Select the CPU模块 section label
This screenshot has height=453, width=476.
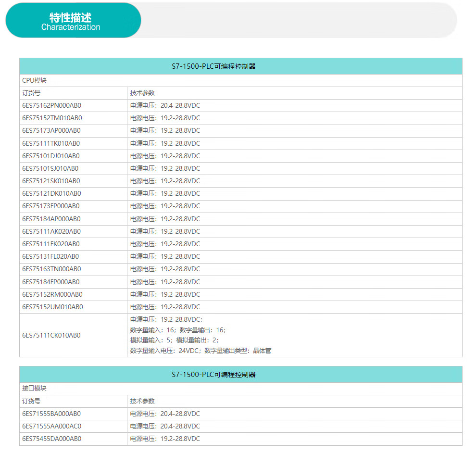click(x=34, y=80)
